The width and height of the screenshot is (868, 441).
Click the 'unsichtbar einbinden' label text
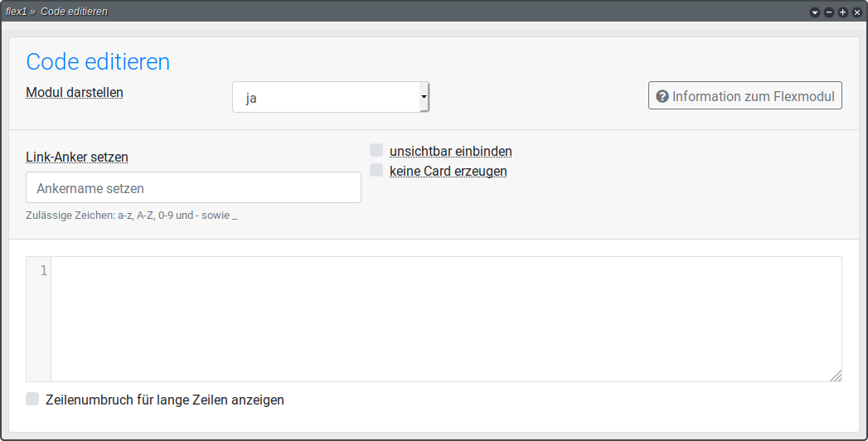(450, 151)
